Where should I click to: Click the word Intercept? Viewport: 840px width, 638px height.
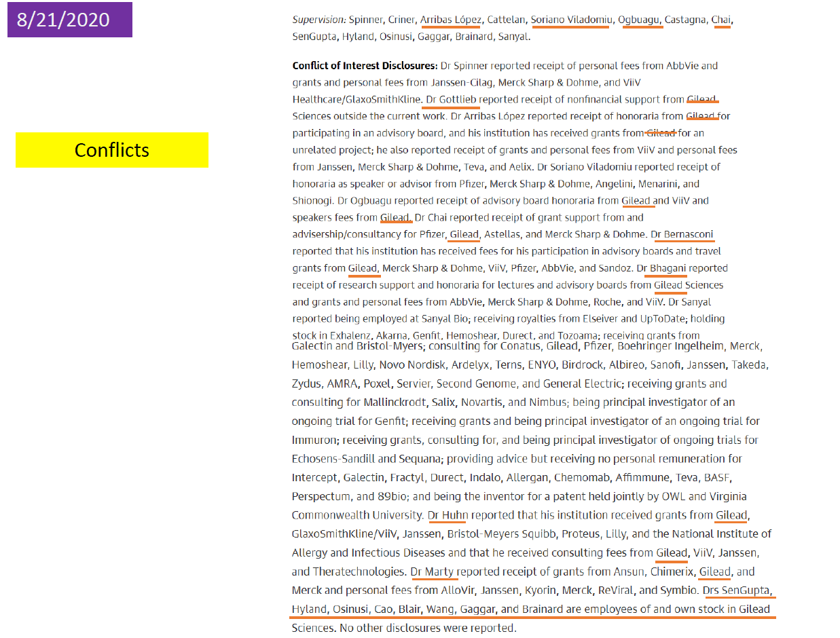314,478
